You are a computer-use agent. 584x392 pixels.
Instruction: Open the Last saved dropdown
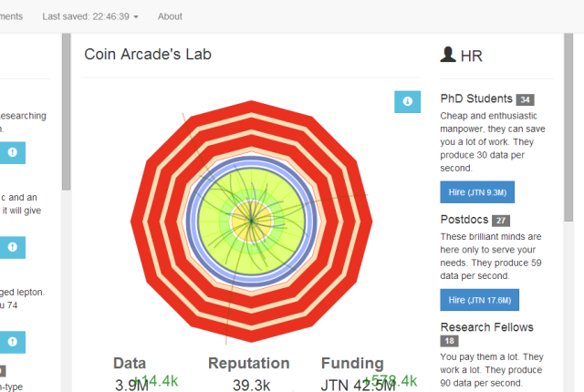tap(90, 16)
